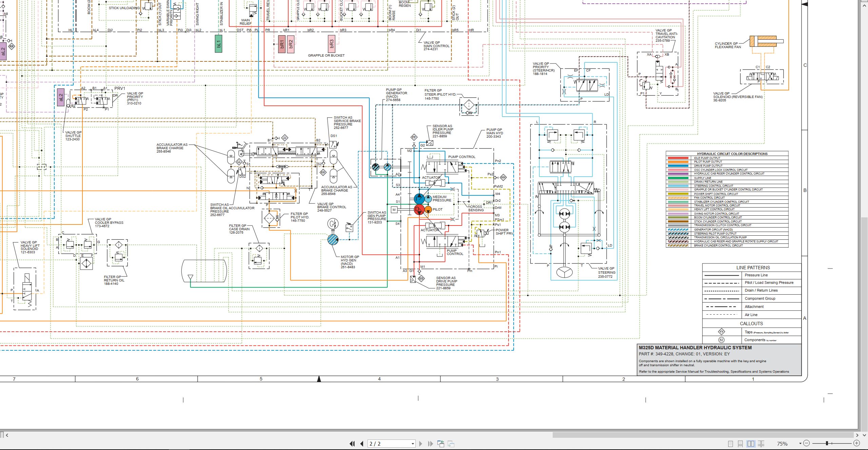This screenshot has height=450, width=868.
Task: Go to the previous page
Action: click(x=362, y=444)
